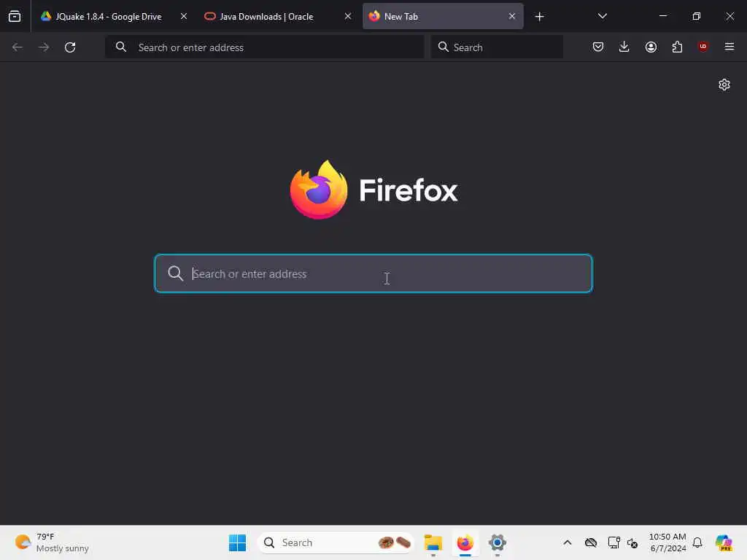The image size is (747, 560).
Task: Show hidden system tray icons
Action: [x=568, y=542]
